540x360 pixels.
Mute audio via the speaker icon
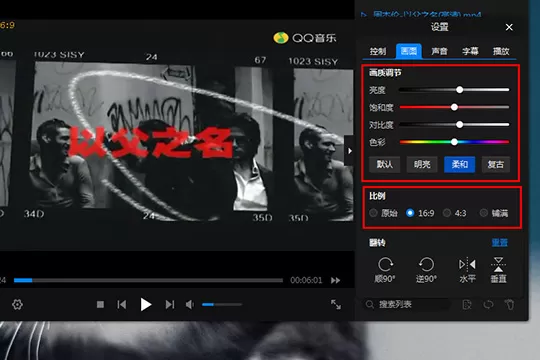pyautogui.click(x=190, y=305)
